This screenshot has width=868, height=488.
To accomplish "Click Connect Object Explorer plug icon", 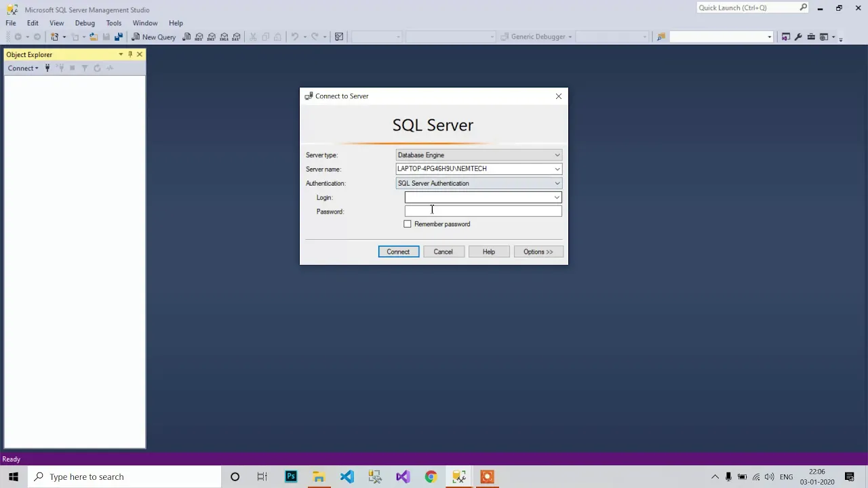I will tap(47, 68).
